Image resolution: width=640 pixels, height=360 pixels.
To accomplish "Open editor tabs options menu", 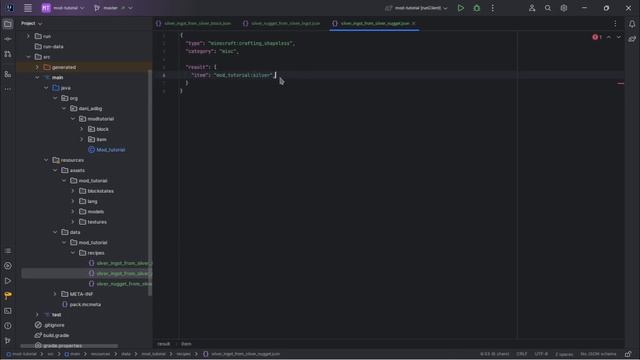I will [615, 24].
